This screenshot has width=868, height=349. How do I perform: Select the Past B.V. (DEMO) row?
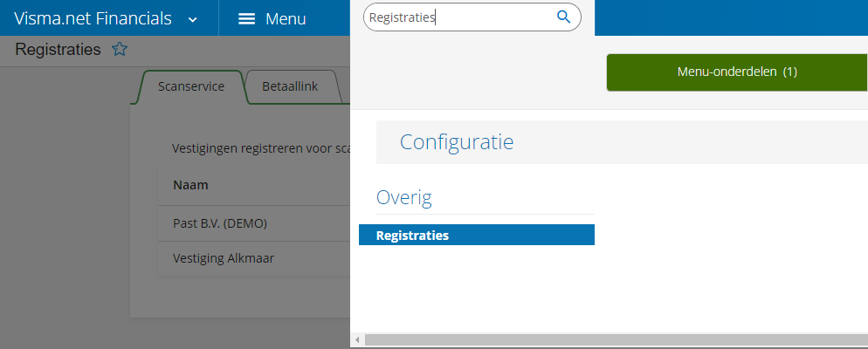click(254, 223)
